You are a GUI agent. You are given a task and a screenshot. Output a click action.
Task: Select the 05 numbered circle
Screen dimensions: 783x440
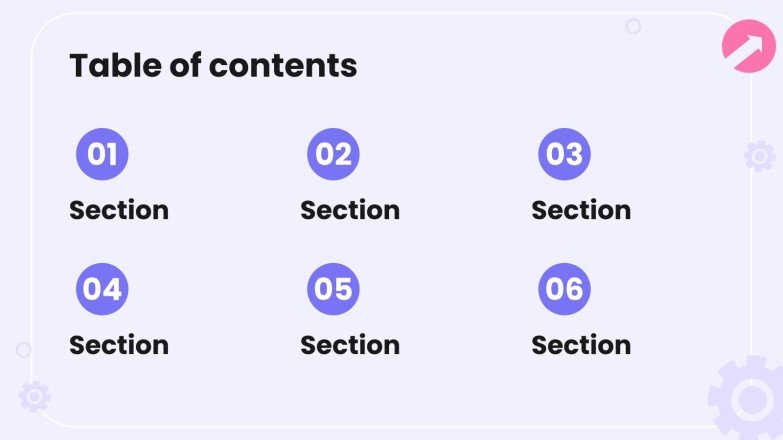click(333, 289)
